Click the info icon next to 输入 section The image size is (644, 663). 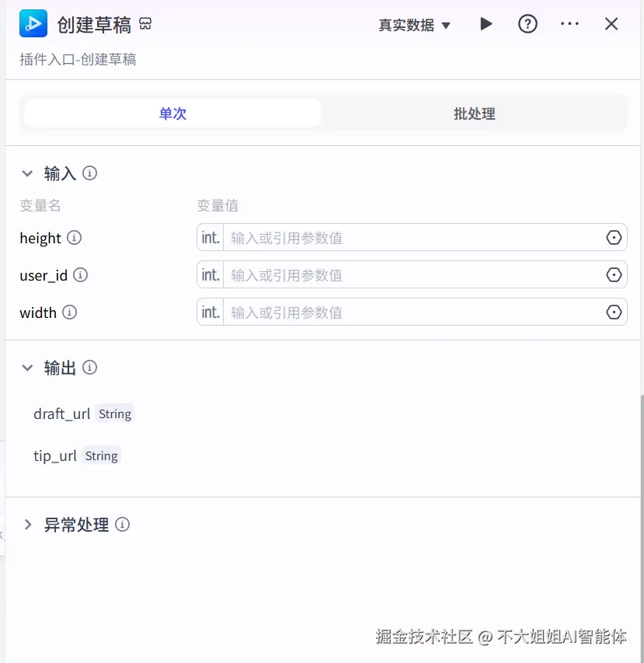89,173
